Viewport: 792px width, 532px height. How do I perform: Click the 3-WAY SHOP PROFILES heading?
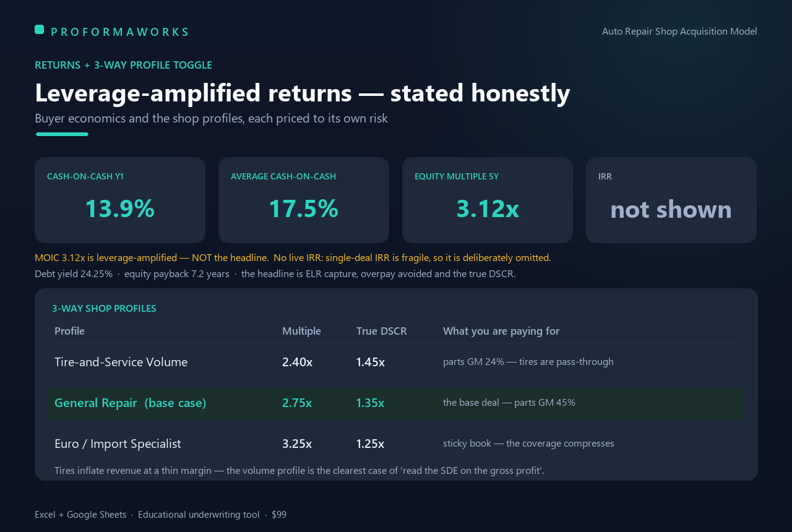coord(104,308)
